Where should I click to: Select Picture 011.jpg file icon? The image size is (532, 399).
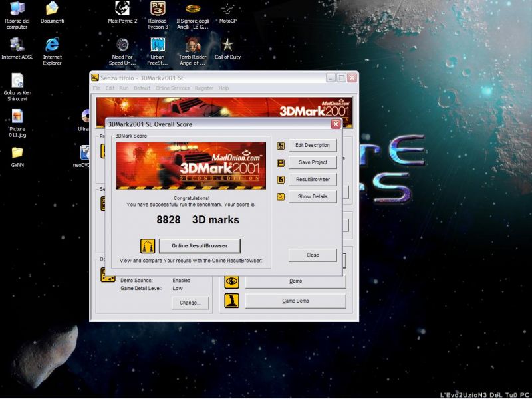(17, 123)
